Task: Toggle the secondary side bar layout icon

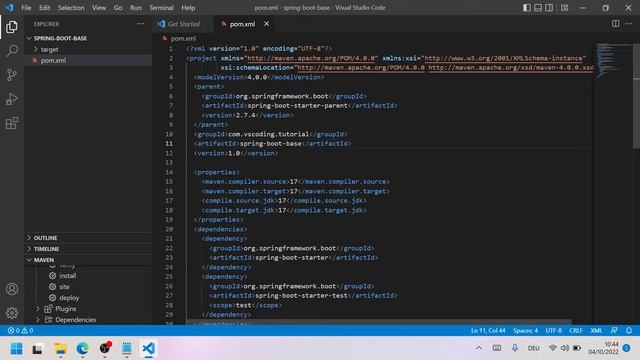Action: point(549,8)
